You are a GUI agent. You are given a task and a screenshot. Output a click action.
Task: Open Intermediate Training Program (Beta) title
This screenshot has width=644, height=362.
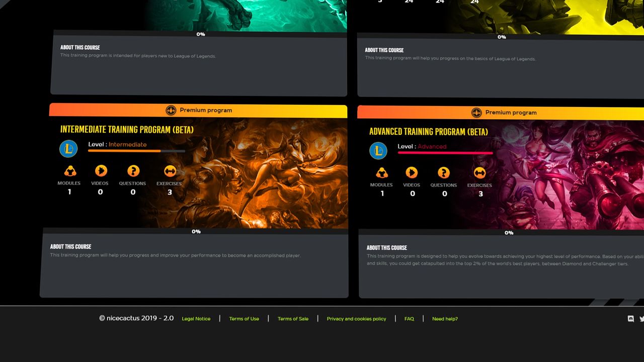(127, 130)
